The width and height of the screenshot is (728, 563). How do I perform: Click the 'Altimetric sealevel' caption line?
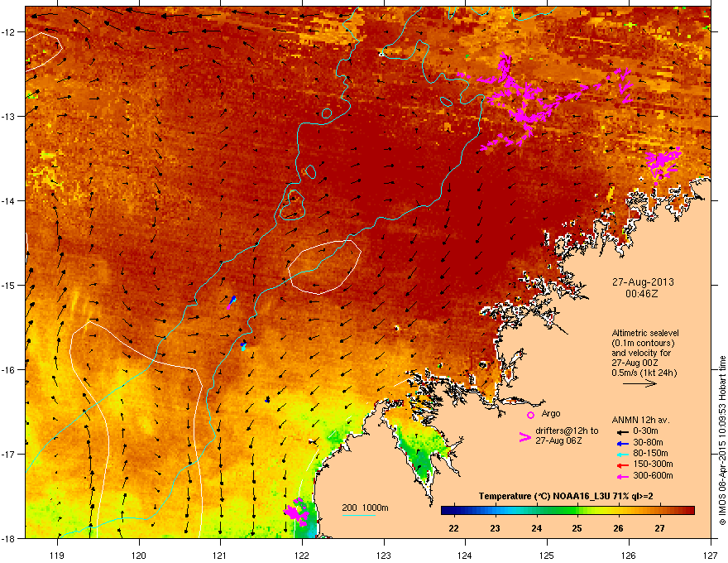tap(645, 333)
